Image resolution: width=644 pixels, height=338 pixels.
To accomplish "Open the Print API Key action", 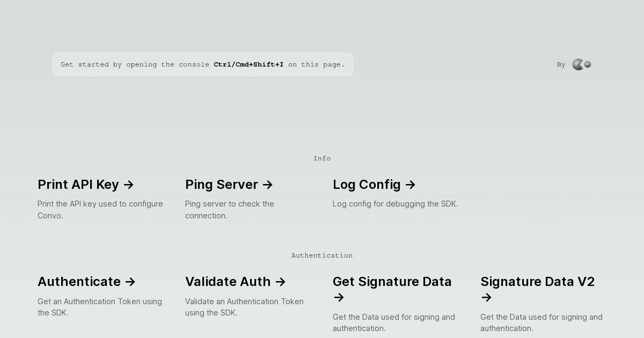I will 78,185.
